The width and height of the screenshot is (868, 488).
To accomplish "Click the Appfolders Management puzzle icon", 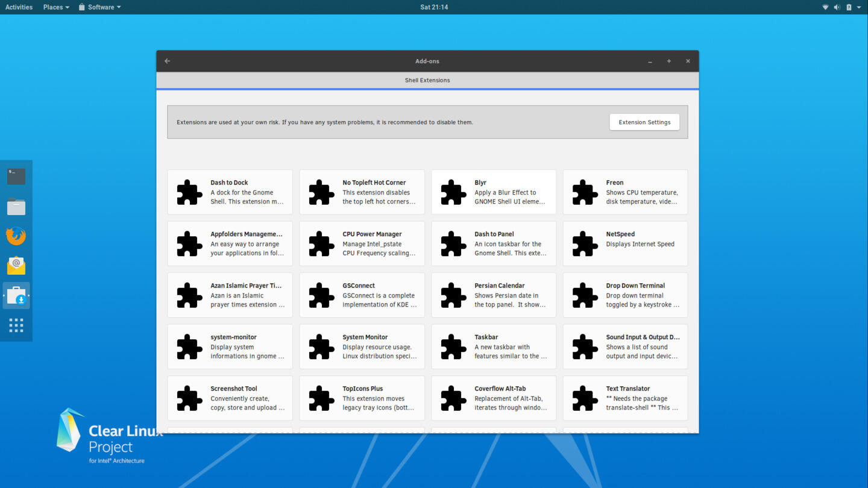I will pyautogui.click(x=189, y=244).
